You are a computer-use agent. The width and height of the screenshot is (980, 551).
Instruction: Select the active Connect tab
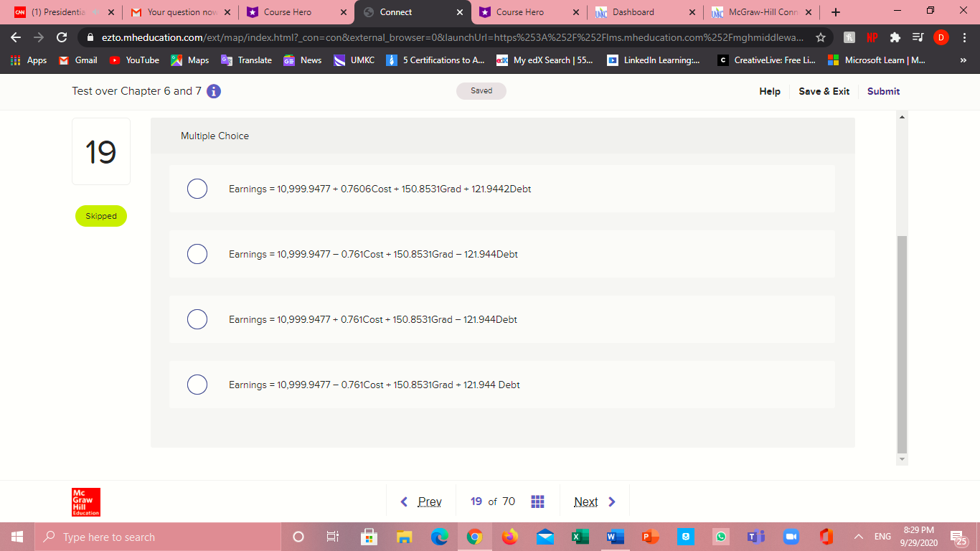(x=412, y=12)
